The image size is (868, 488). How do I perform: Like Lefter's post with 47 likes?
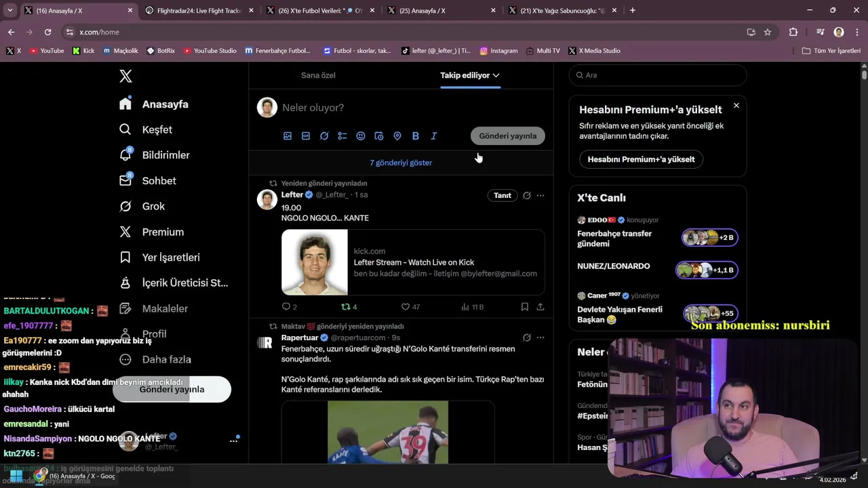point(410,307)
